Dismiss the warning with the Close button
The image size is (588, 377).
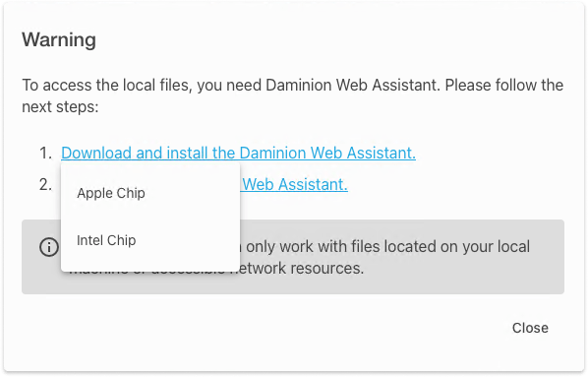530,328
